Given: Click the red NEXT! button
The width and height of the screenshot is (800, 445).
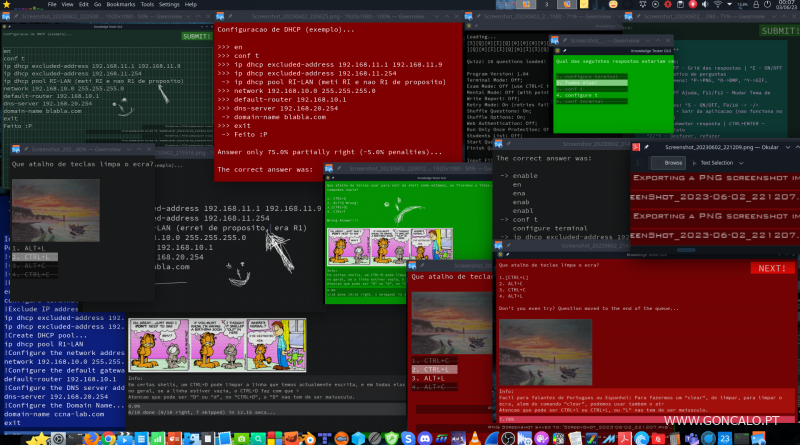Looking at the screenshot, I should pyautogui.click(x=771, y=269).
